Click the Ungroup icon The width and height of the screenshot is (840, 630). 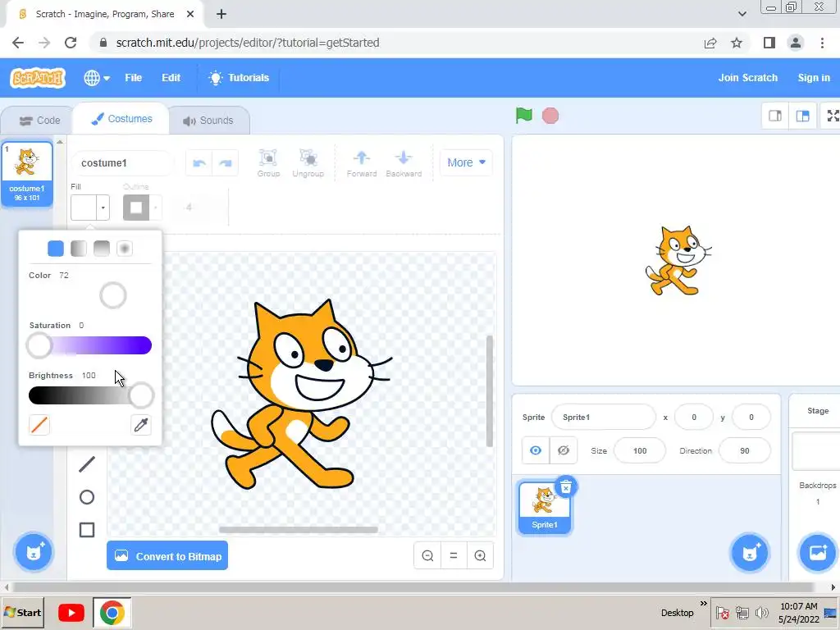click(308, 163)
